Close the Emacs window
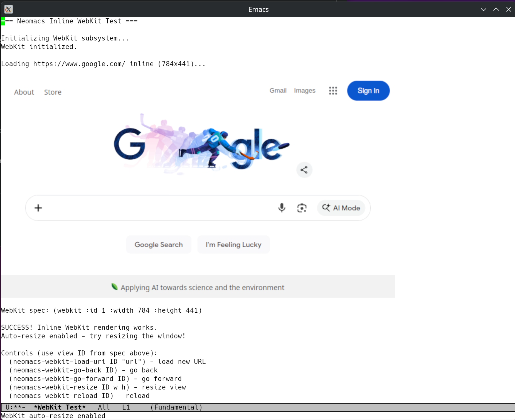Screen dimensions: 515x420 coord(508,9)
